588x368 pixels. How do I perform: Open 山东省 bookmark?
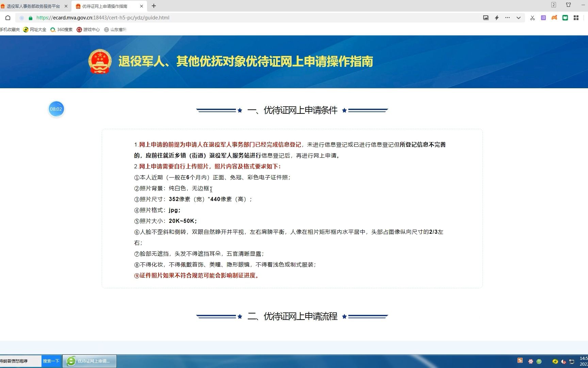coord(115,30)
